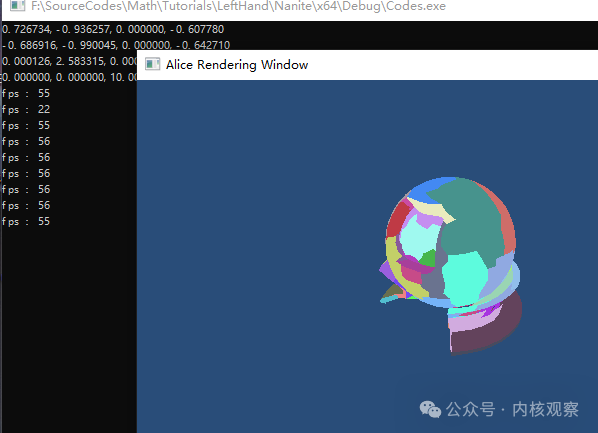
Task: Click the Alice Rendering Window title text
Action: (x=237, y=65)
